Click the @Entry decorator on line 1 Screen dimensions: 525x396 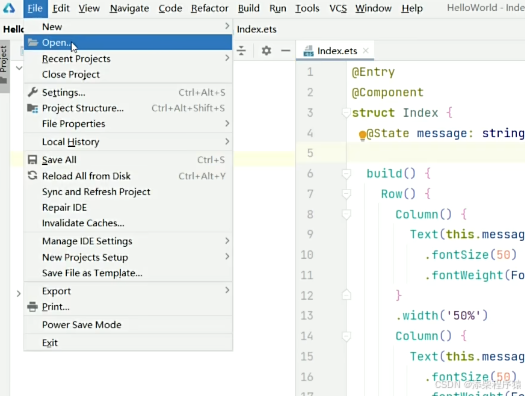point(373,72)
